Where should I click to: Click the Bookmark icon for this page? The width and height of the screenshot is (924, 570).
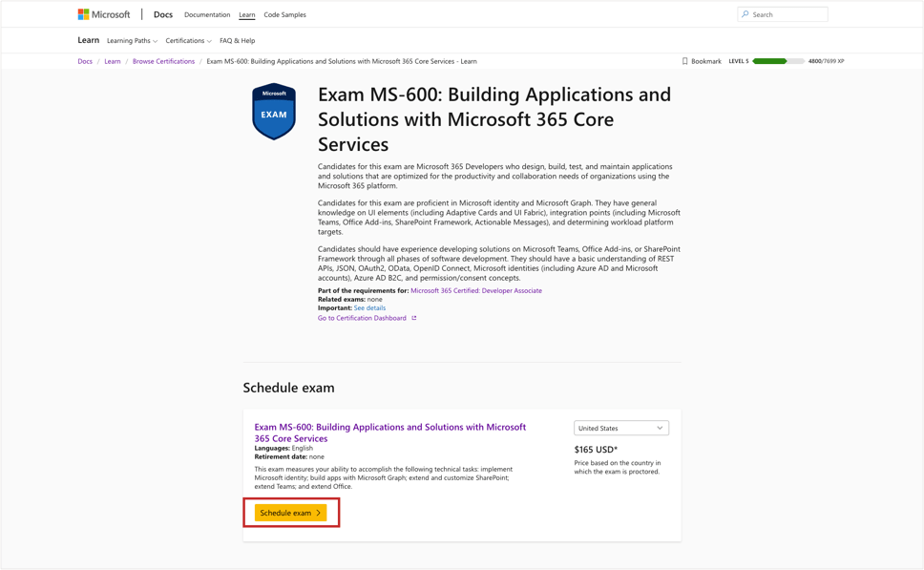684,60
